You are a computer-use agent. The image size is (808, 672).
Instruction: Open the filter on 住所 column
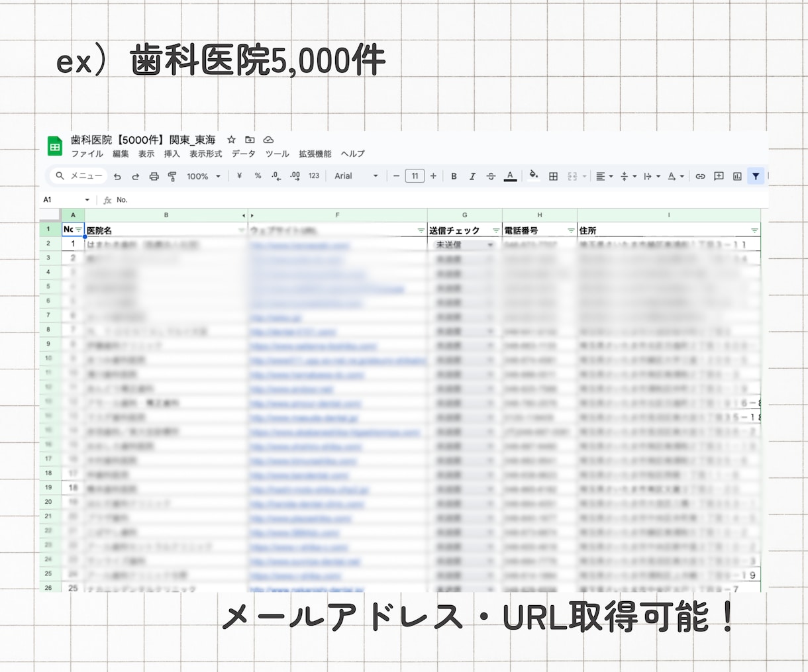754,230
